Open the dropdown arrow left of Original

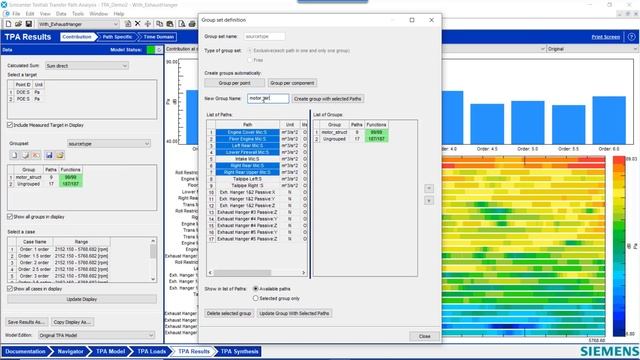point(542,49)
